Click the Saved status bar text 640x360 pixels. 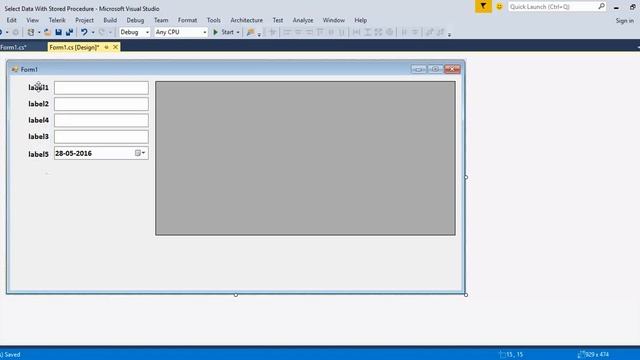click(11, 354)
